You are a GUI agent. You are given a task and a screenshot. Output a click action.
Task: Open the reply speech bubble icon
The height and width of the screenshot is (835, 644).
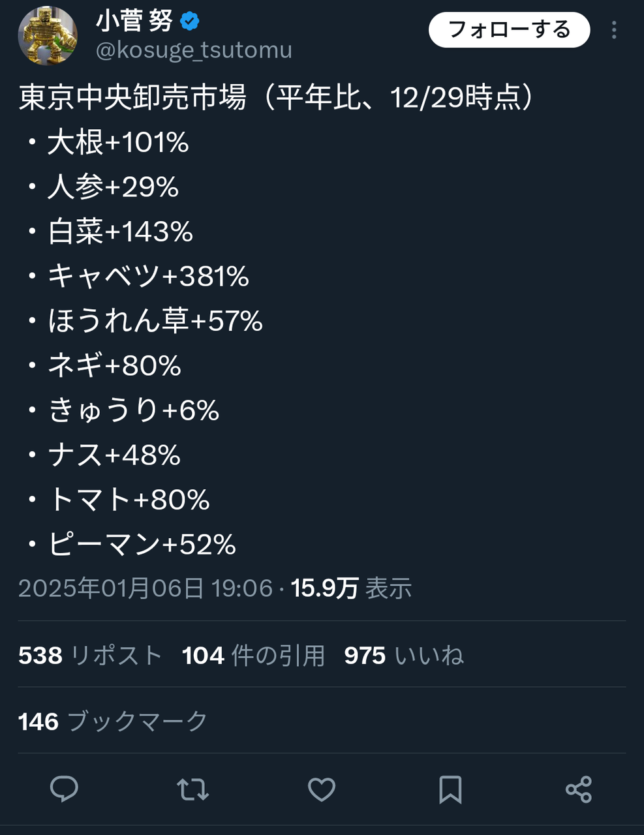click(x=64, y=789)
